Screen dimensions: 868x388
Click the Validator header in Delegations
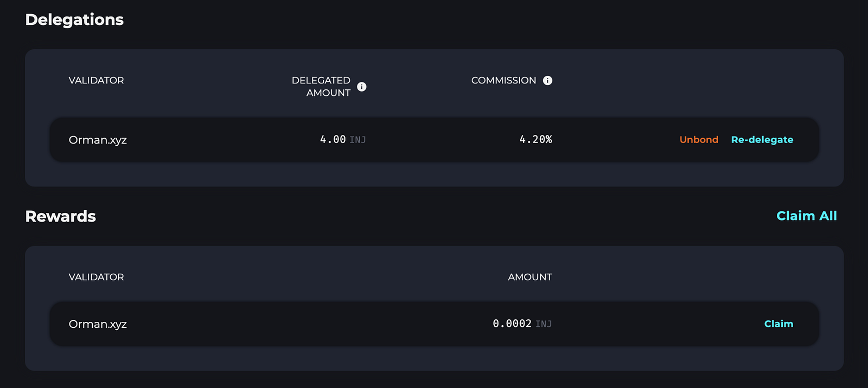pos(96,81)
